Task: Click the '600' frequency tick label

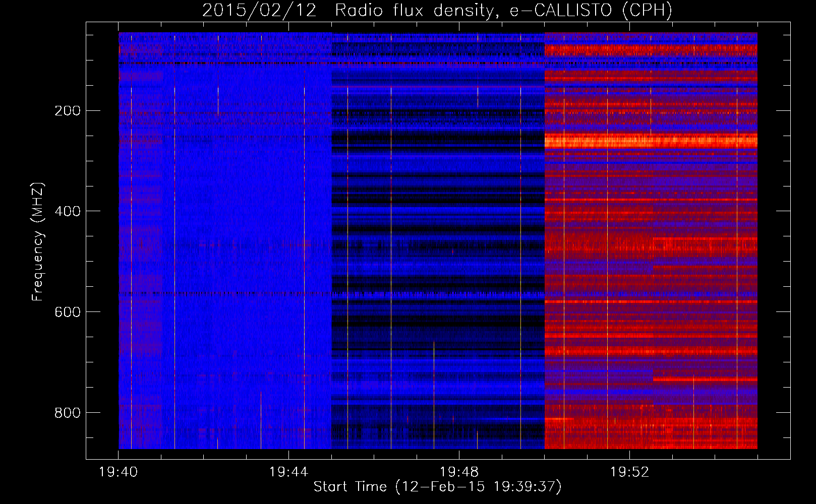Action: (68, 312)
